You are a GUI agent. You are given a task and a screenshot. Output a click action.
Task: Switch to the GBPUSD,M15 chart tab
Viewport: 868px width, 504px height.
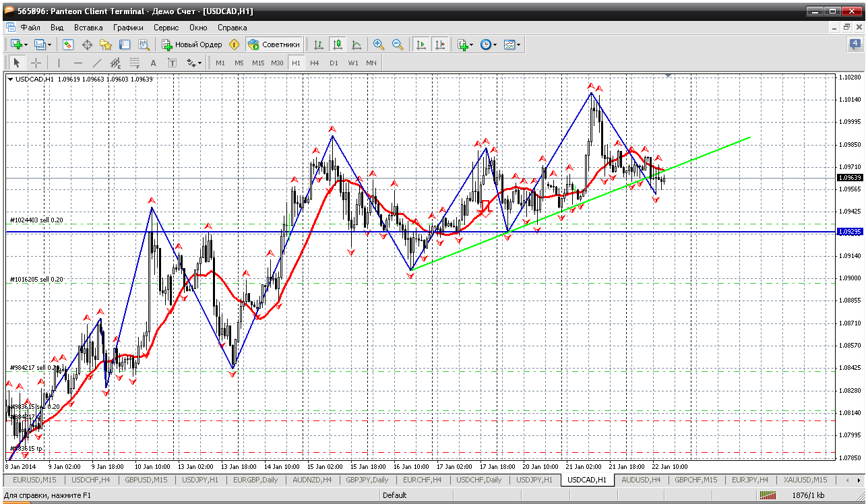[146, 480]
